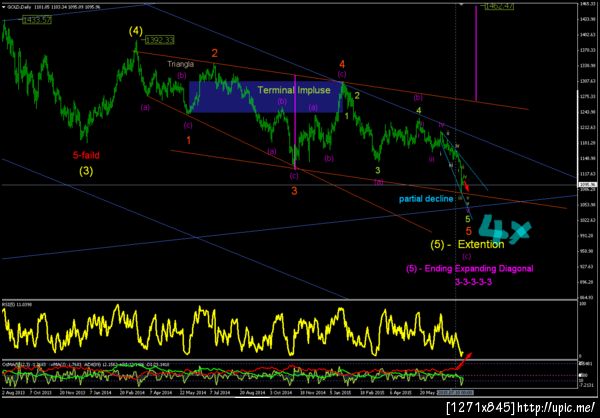This screenshot has width=600, height=418.
Task: Click the yellow (4) wave label
Action: [x=135, y=31]
